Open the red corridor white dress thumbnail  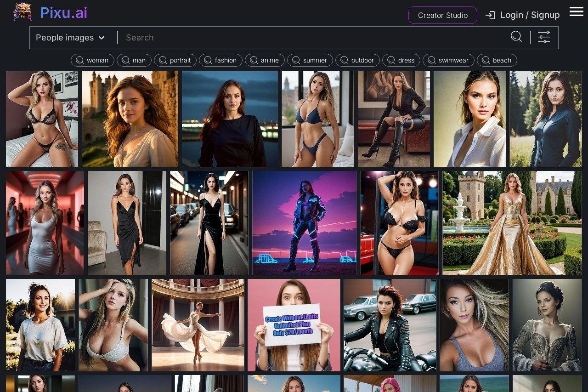pos(45,223)
